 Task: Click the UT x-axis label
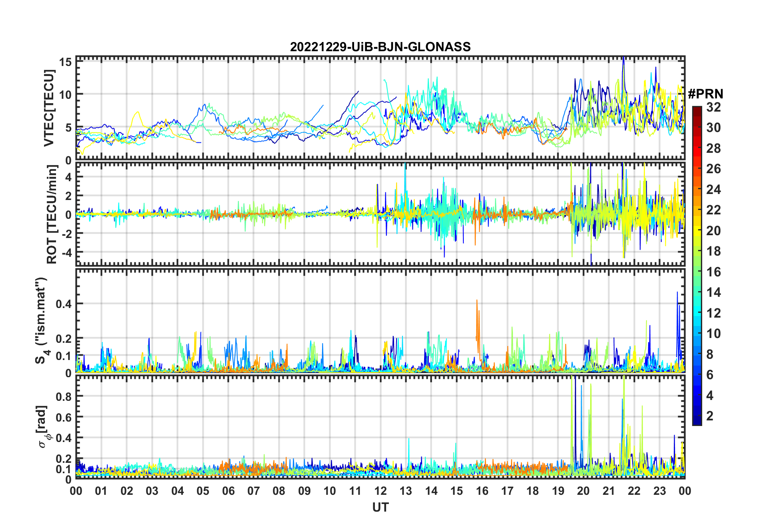380,508
